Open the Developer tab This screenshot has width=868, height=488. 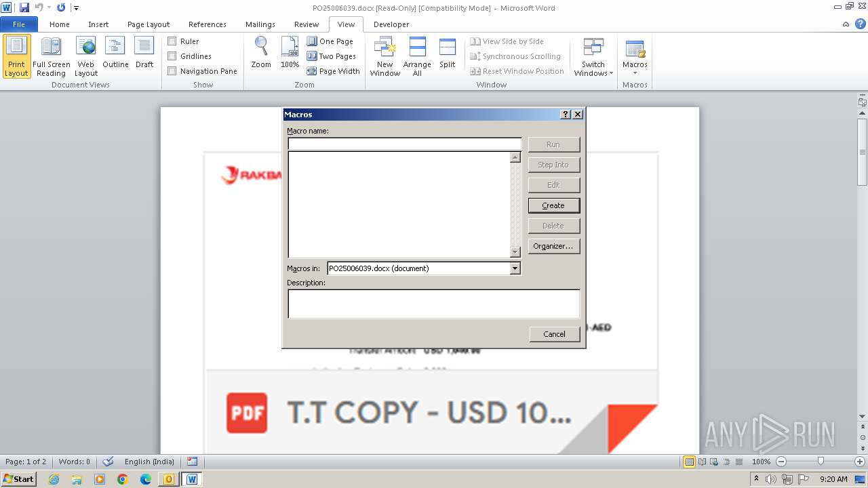(x=391, y=24)
